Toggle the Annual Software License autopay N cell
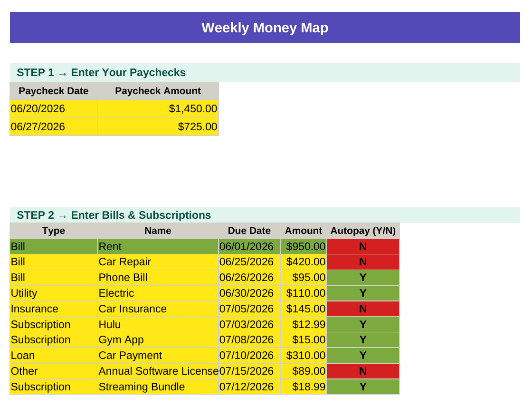This screenshot has height=407, width=532. tap(363, 371)
